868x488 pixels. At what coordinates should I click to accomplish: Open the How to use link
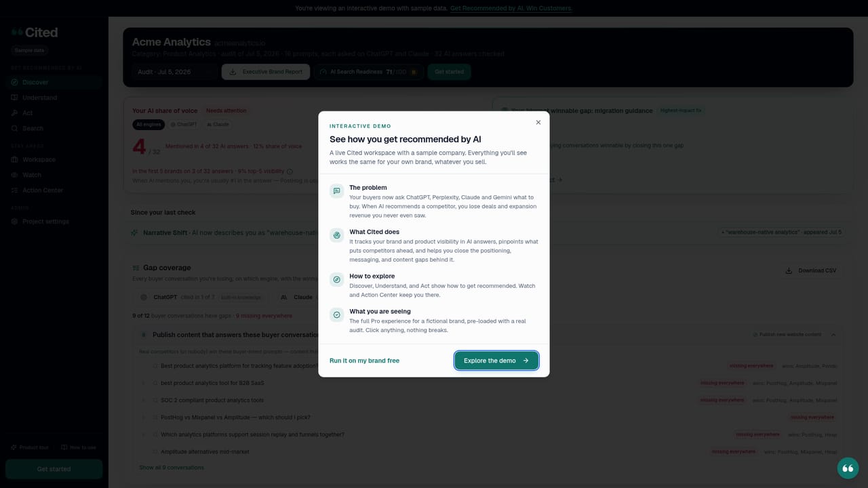79,447
